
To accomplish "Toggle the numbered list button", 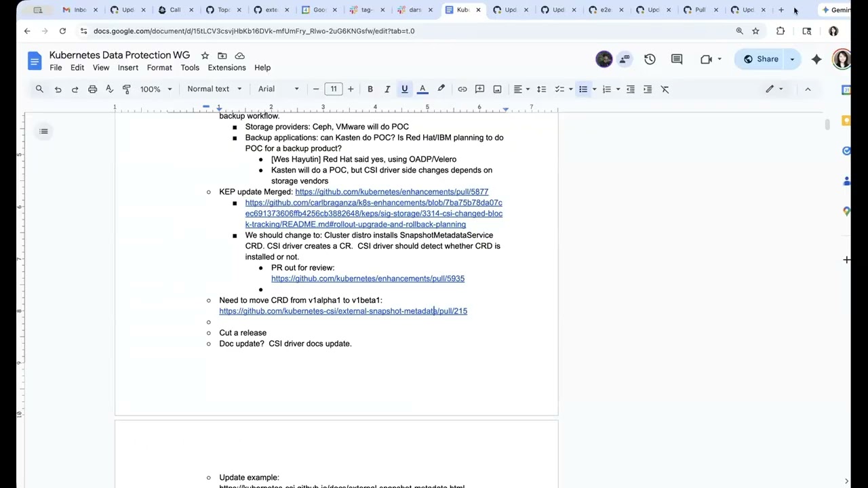I will click(607, 89).
